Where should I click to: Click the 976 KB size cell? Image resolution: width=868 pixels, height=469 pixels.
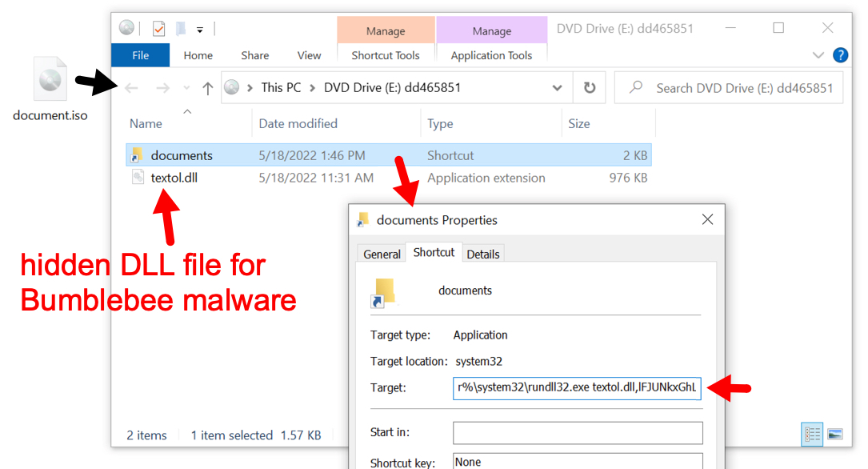tap(628, 178)
